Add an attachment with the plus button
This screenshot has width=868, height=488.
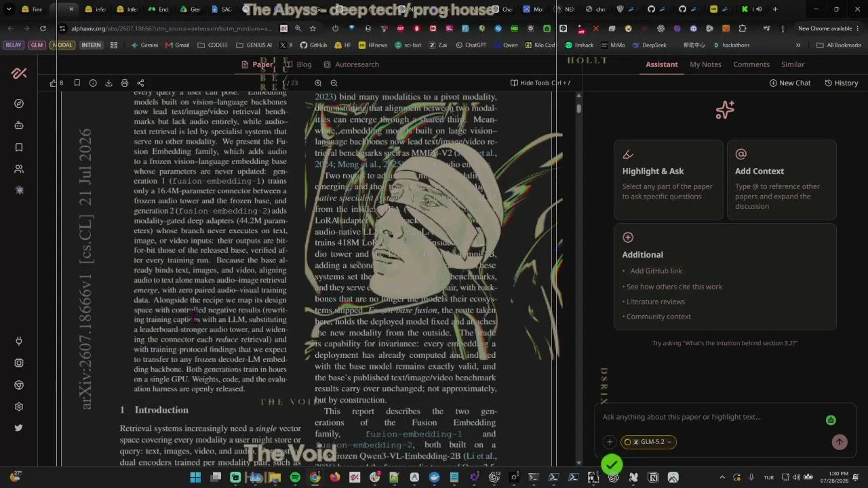pos(609,442)
